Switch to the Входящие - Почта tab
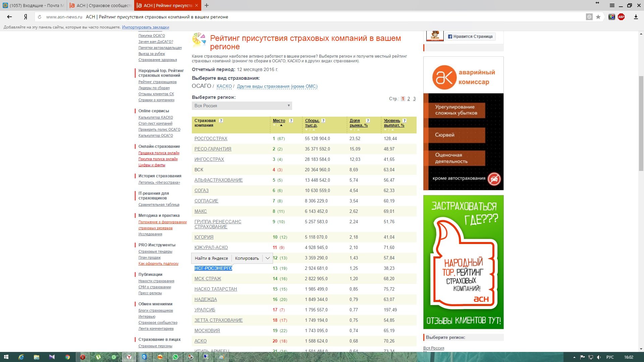The image size is (644, 362). [x=34, y=5]
